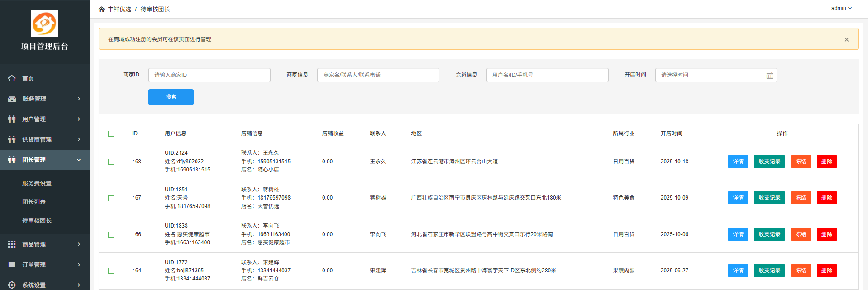View 详情 for 蒋树雄 row
Image resolution: width=868 pixels, height=290 pixels.
coord(738,198)
